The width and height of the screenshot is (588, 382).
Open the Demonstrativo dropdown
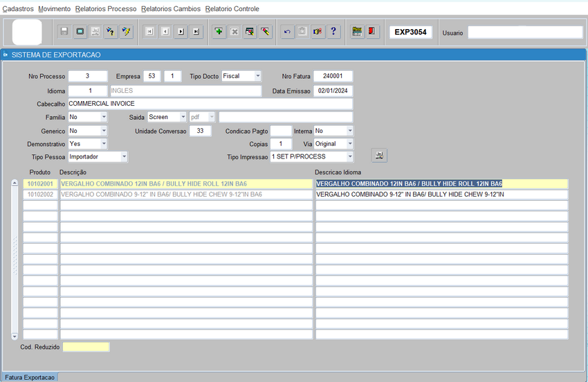click(104, 144)
